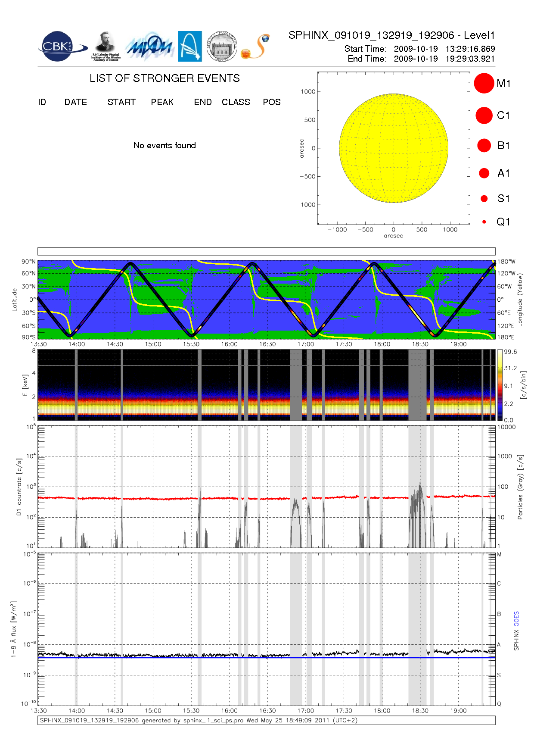
Task: Click the empty bar above the orbit map
Action: [x=266, y=251]
